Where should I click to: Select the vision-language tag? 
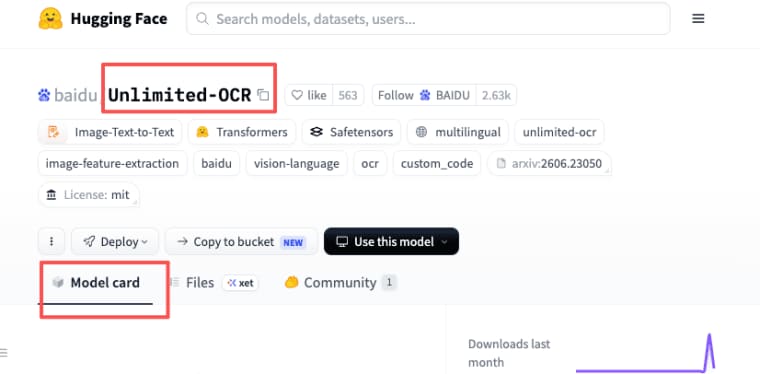[297, 163]
